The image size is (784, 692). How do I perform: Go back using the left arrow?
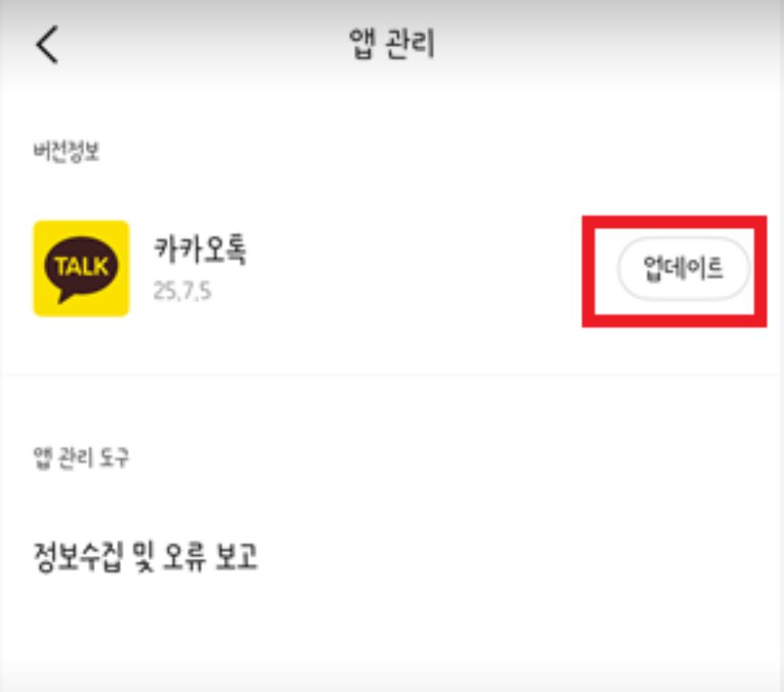click(x=47, y=44)
